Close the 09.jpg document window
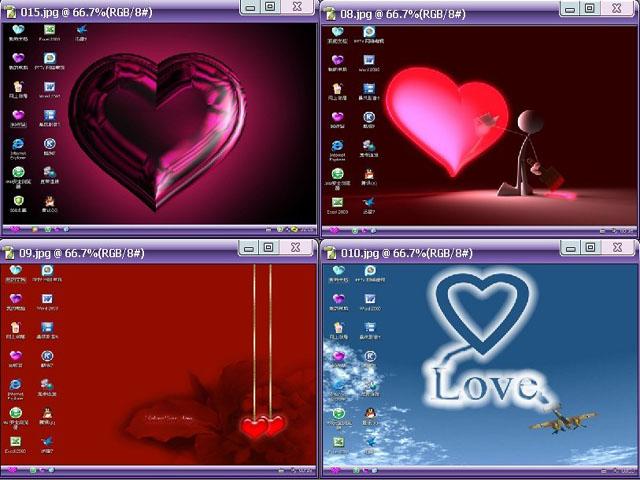The height and width of the screenshot is (480, 640). (x=296, y=247)
